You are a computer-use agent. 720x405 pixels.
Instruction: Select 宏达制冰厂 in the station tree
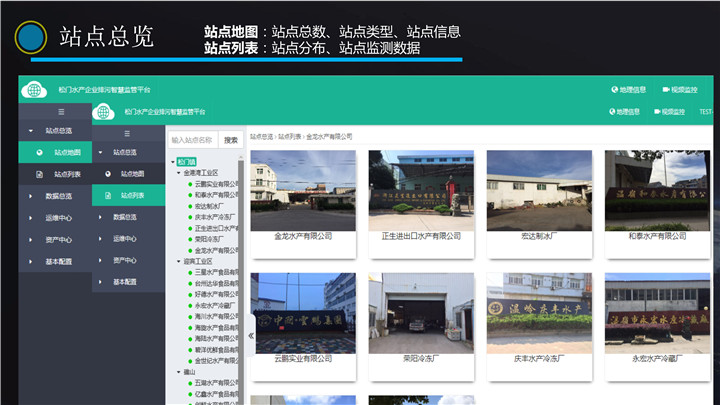(x=209, y=206)
